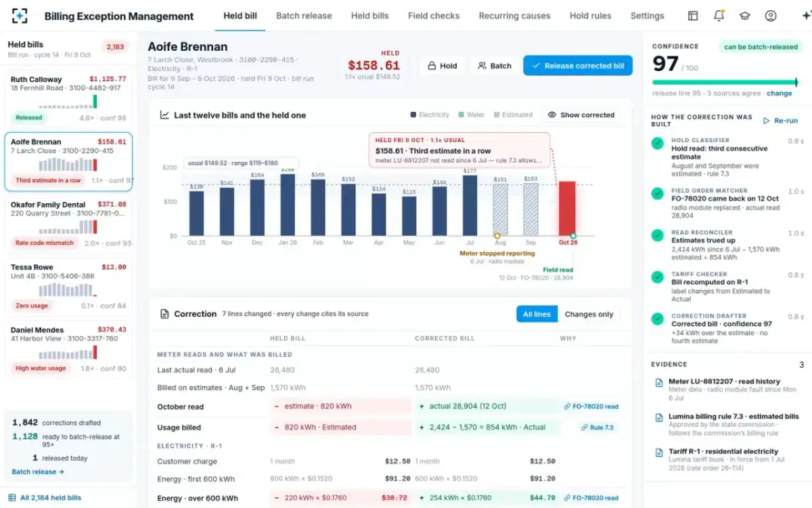
Task: Select the All lines filter
Action: tap(537, 314)
